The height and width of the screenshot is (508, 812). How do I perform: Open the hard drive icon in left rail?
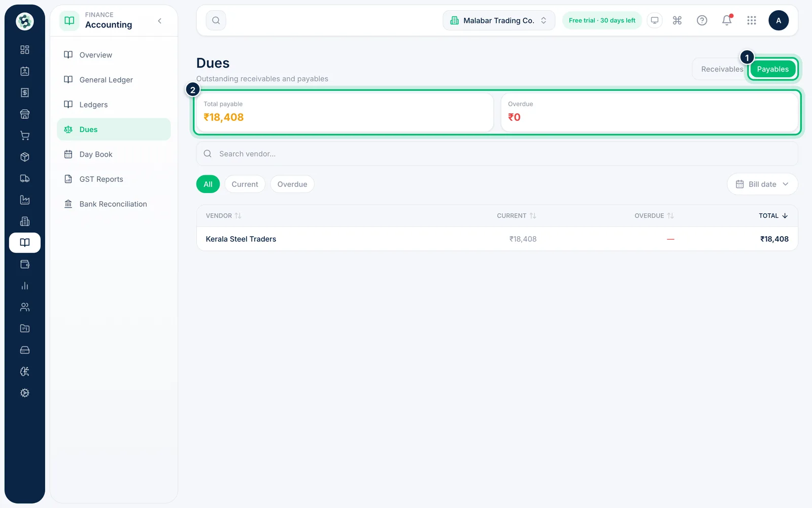pos(24,350)
